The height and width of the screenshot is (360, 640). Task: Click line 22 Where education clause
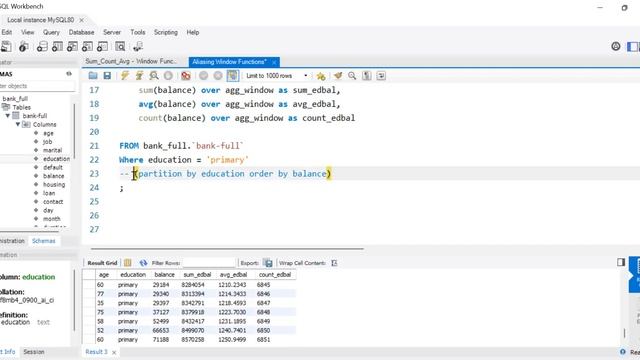[x=184, y=160]
